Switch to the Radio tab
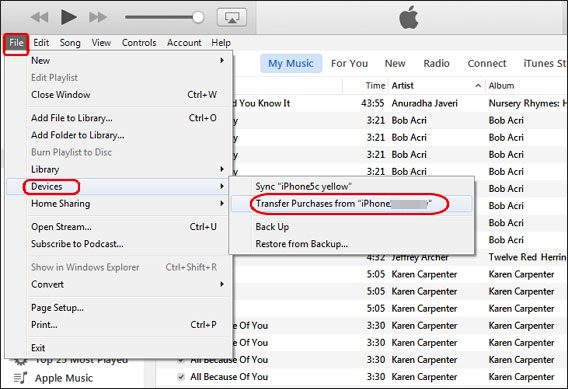This screenshot has width=568, height=389. [x=437, y=63]
